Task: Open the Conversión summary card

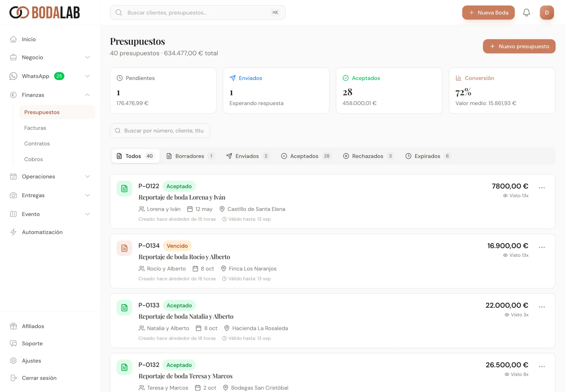Action: point(502,91)
